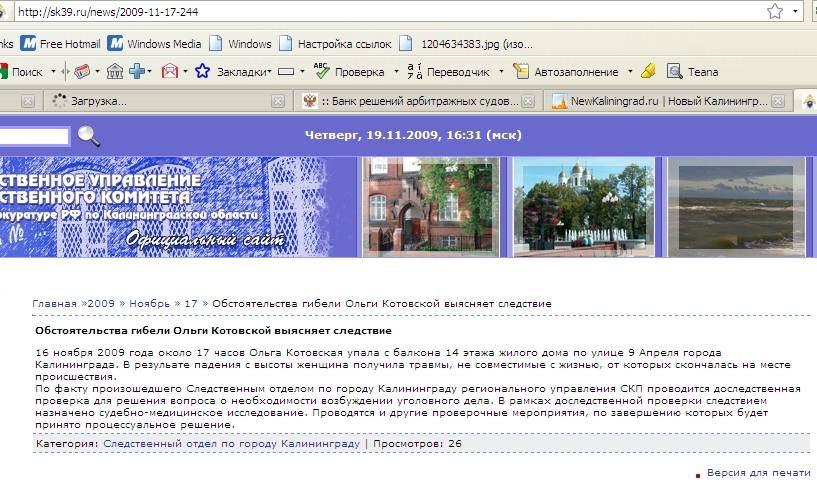Screen dimensions: 817x491
Task: Click the site search magnifier icon
Action: point(89,136)
